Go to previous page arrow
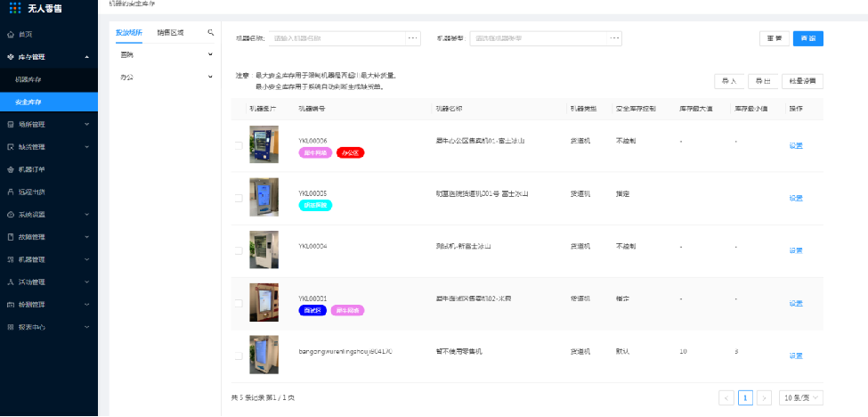The height and width of the screenshot is (417, 868). (x=726, y=397)
